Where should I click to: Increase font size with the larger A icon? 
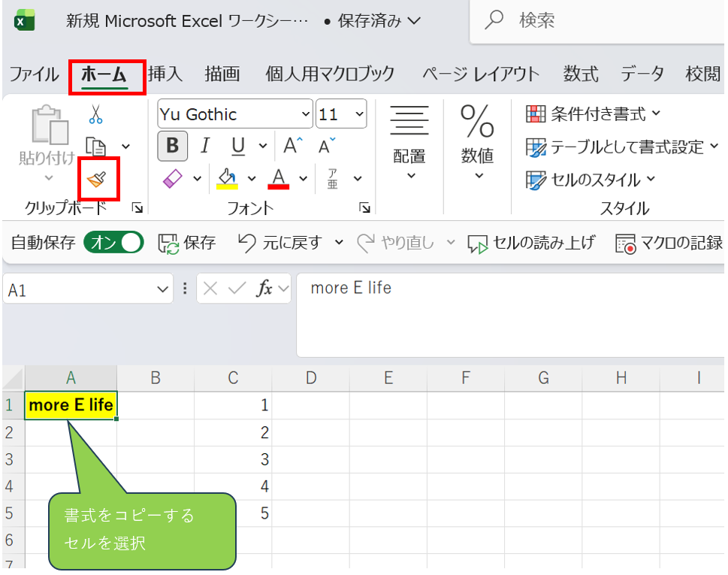coord(292,146)
